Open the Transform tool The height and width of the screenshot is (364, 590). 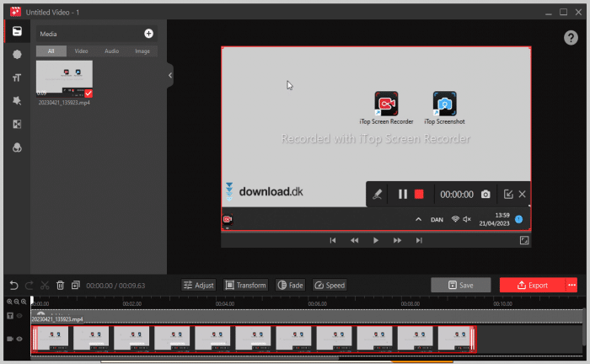(246, 286)
